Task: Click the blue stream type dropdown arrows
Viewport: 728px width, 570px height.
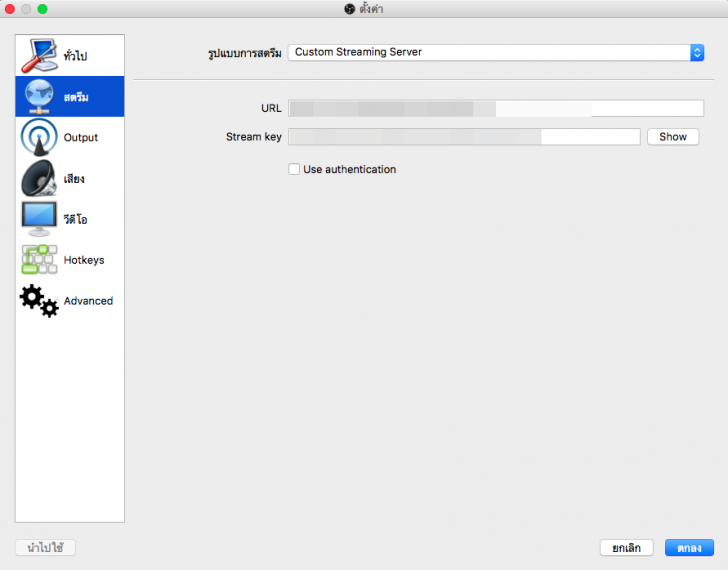Action: point(697,52)
